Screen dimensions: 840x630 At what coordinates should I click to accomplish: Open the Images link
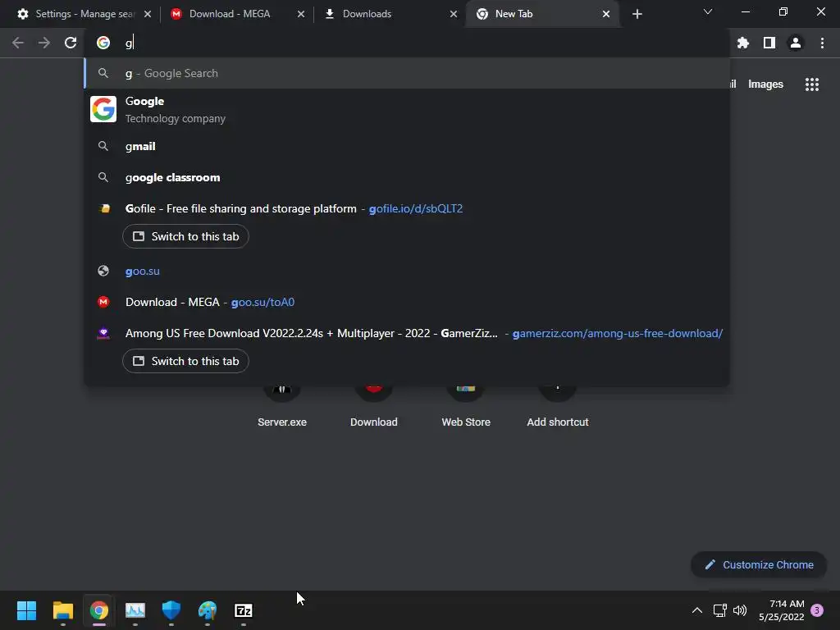pyautogui.click(x=765, y=84)
